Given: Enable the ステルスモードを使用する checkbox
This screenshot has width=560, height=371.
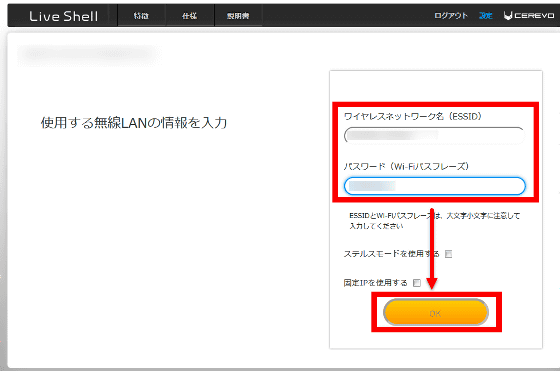Looking at the screenshot, I should pos(448,254).
